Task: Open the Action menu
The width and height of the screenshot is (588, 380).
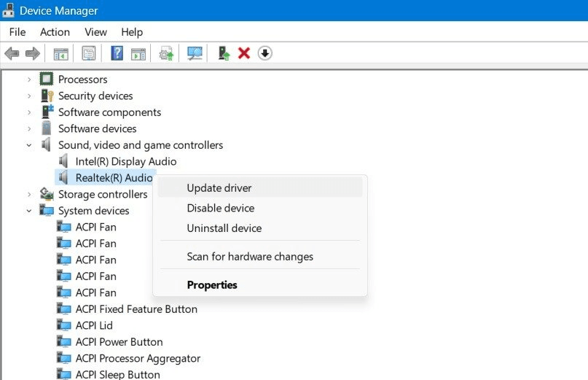Action: 55,32
